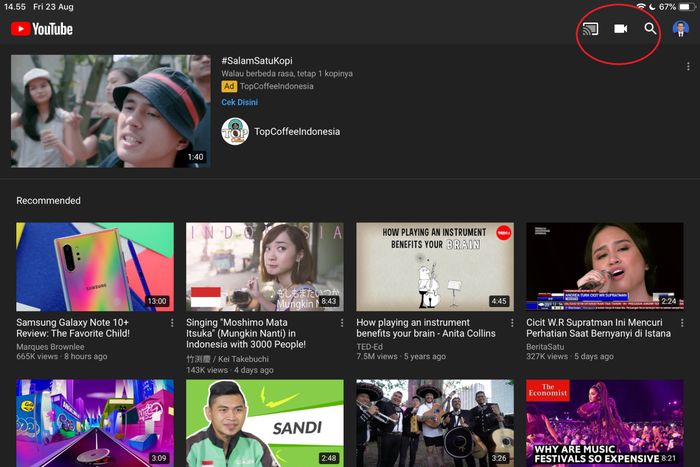Tap the Recommended section heading
Viewport: 700px width, 467px height.
coord(48,201)
